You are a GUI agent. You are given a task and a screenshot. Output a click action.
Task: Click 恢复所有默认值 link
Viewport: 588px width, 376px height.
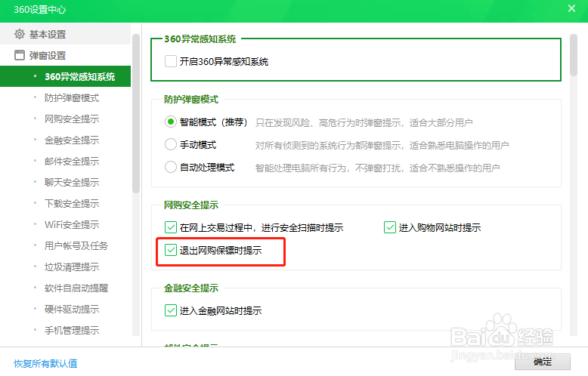pos(45,363)
